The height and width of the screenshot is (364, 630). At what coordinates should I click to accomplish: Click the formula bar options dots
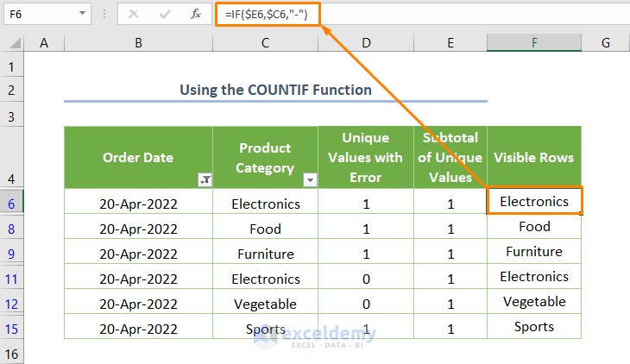(x=105, y=14)
